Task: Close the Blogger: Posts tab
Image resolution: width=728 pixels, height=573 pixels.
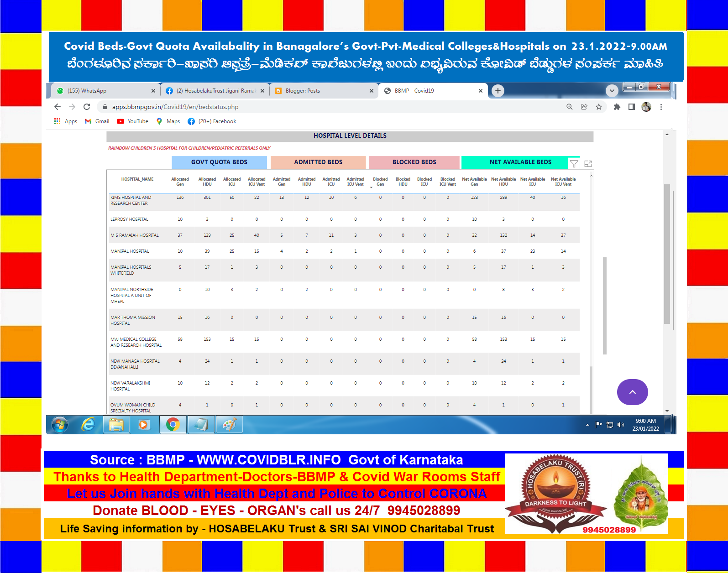Action: click(x=372, y=91)
